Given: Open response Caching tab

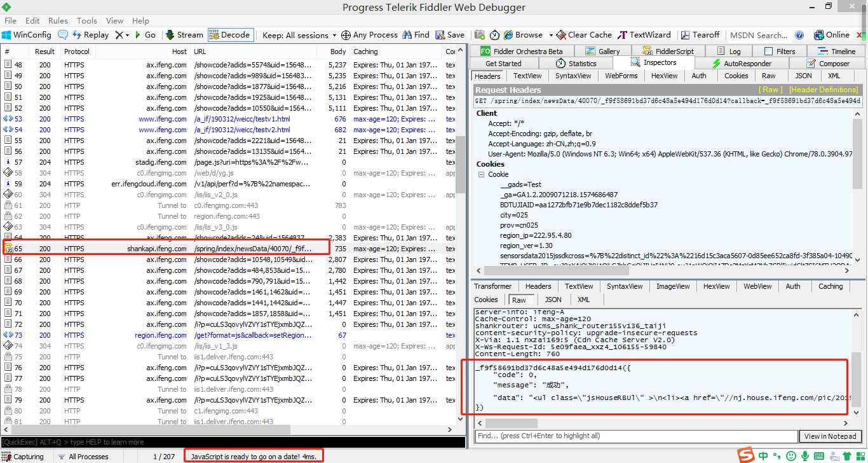Looking at the screenshot, I should [830, 287].
